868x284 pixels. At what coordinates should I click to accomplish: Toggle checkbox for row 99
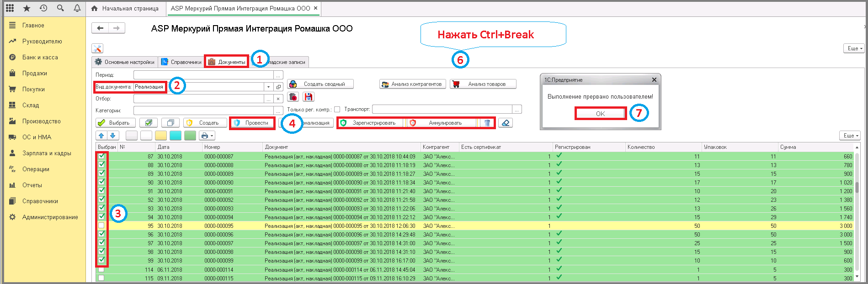101,260
